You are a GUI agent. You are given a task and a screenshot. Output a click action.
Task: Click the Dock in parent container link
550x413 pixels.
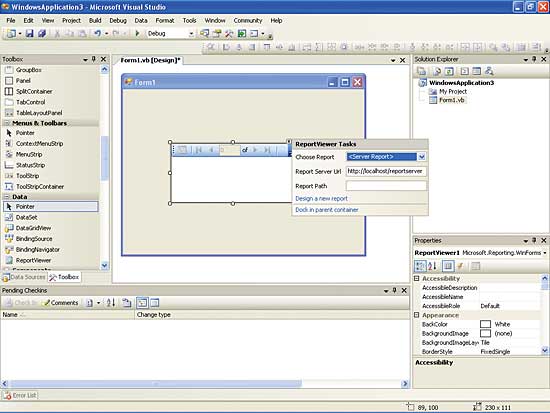tap(327, 210)
